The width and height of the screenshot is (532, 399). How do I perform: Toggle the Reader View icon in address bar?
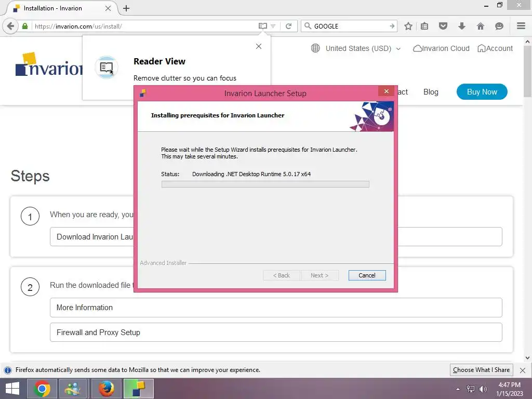(x=262, y=26)
